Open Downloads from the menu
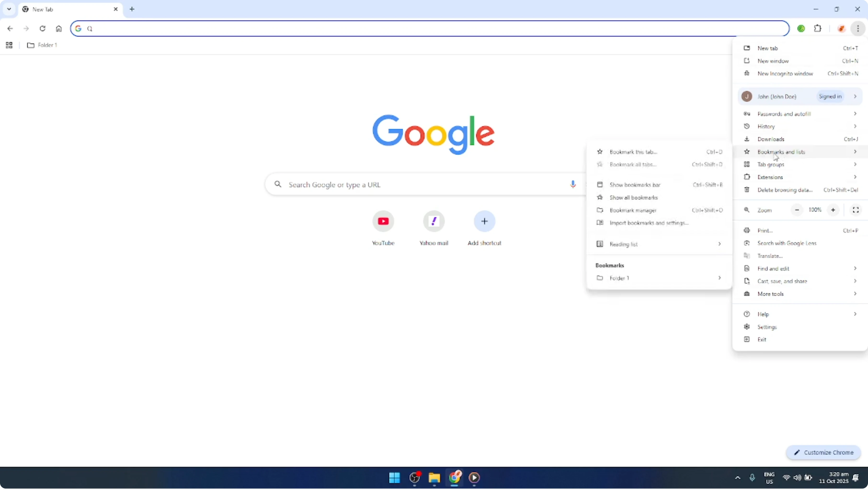The height and width of the screenshot is (489, 868). [800, 139]
